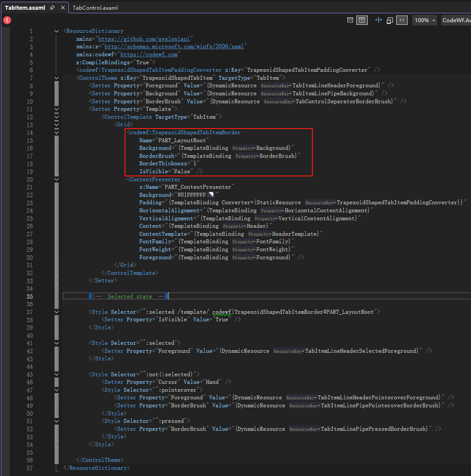Click IsVisible="False" attribute on line 19
471x476 pixels.
tap(166, 172)
